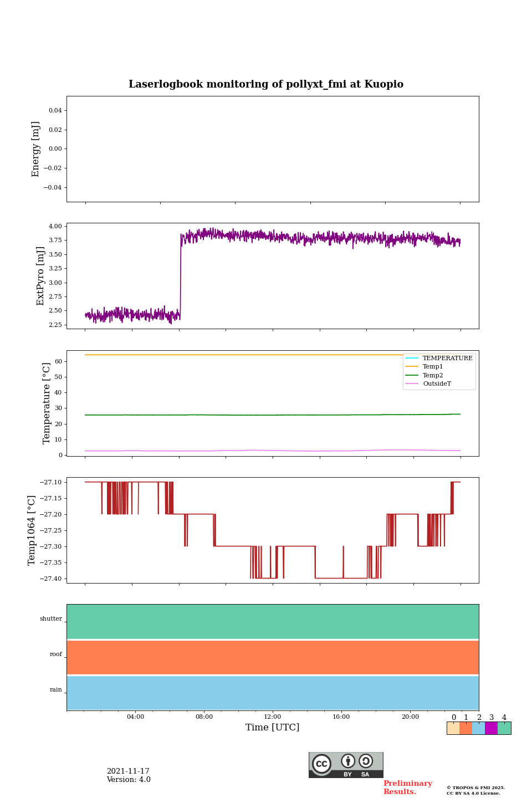Click the BY attribution person icon

click(x=348, y=761)
